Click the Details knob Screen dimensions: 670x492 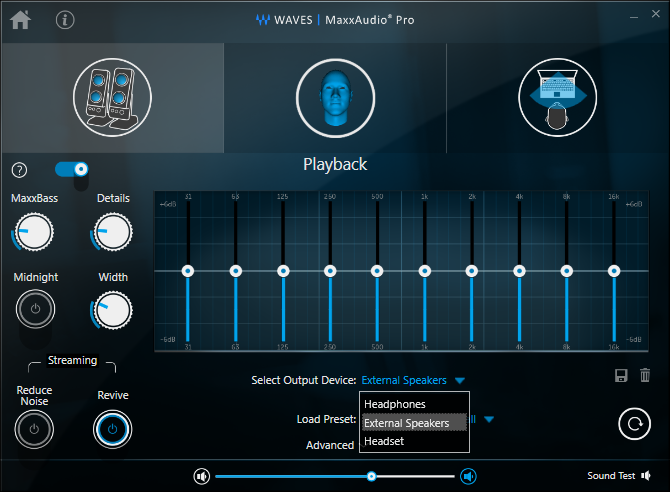pyautogui.click(x=113, y=232)
